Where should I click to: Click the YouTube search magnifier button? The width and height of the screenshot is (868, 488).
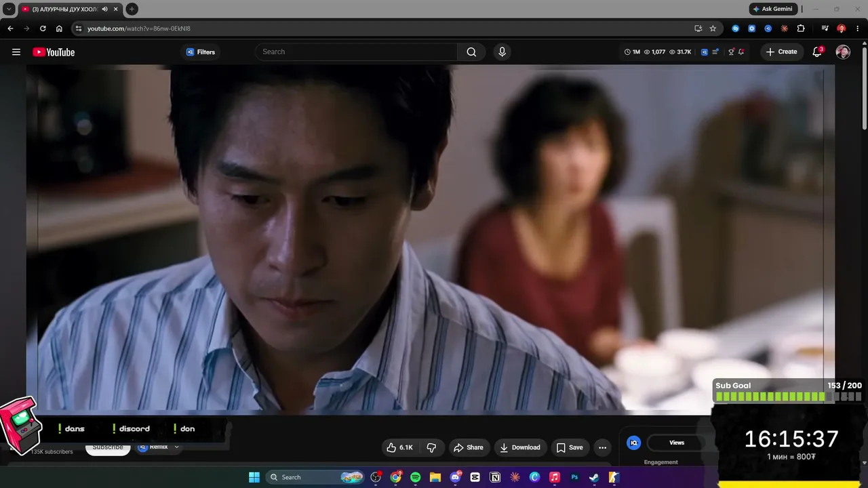[471, 52]
